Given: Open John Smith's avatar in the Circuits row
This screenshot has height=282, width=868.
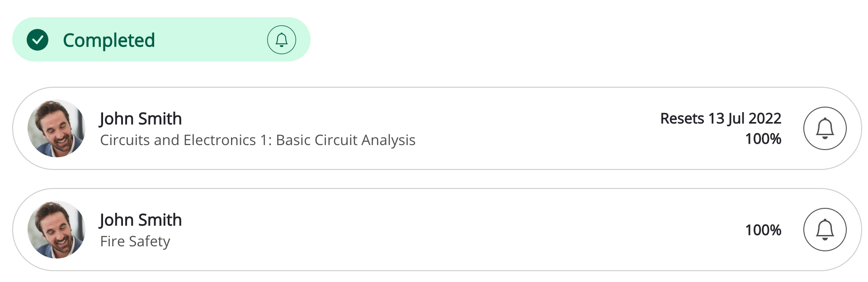Looking at the screenshot, I should pos(57,128).
